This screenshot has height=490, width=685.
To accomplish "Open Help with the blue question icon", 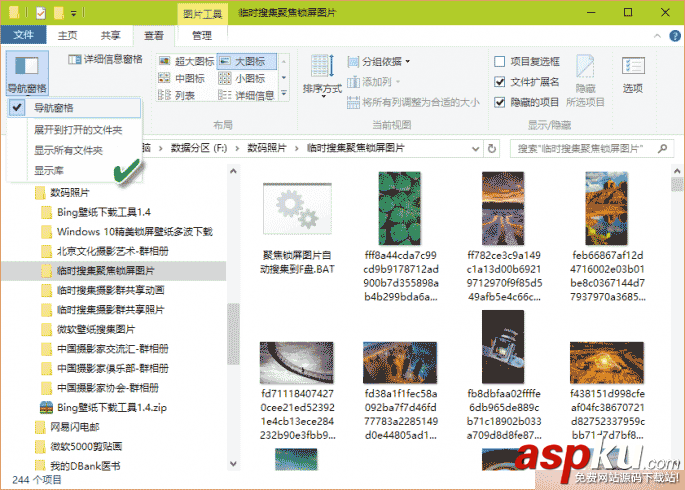I will coord(675,36).
